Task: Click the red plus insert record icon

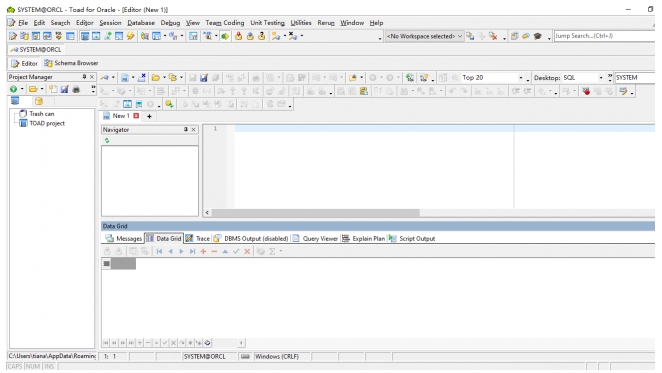Action: point(203,251)
